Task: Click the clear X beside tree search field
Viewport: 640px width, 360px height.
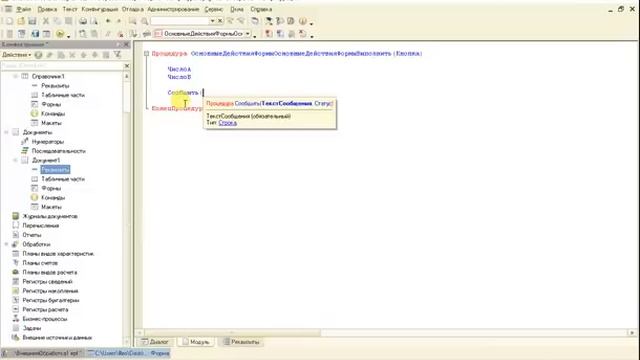Action: pos(127,65)
